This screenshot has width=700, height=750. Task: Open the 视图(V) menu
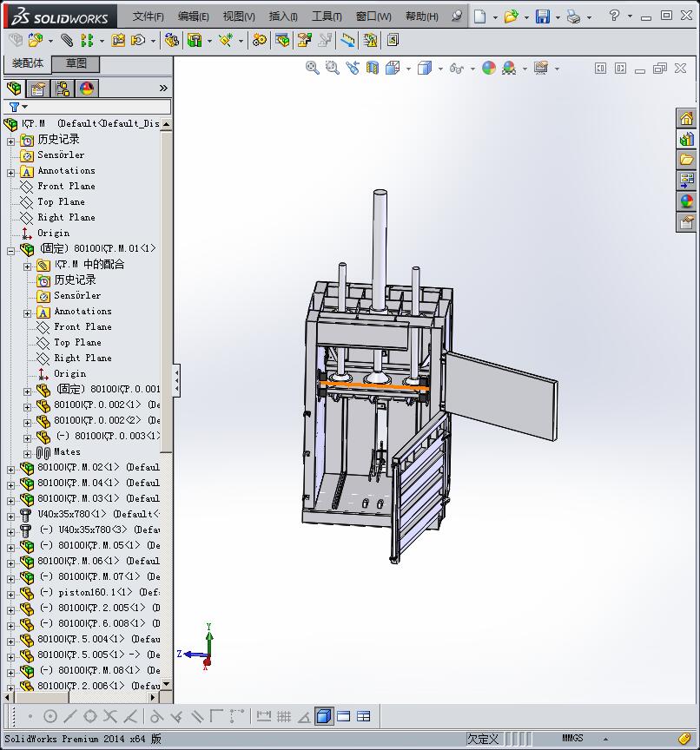239,16
